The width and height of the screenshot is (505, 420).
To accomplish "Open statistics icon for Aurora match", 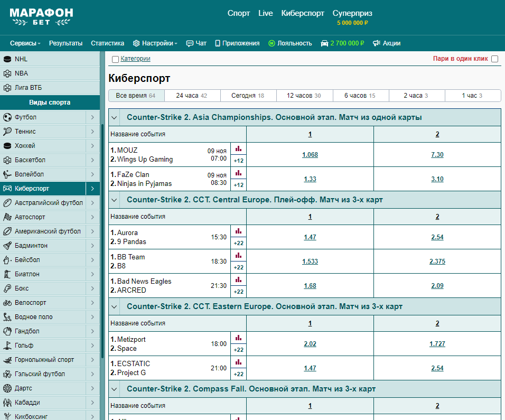I will point(238,231).
